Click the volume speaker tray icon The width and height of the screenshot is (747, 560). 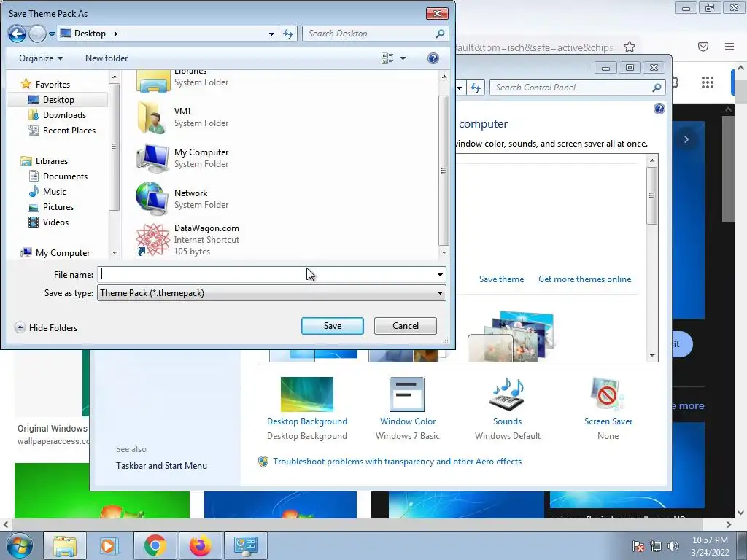[x=673, y=546]
